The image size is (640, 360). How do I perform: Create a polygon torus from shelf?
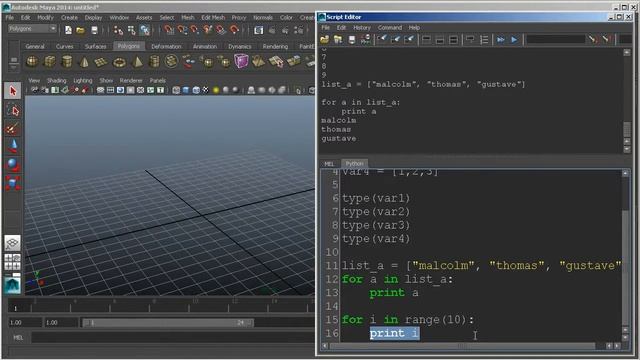(120, 62)
